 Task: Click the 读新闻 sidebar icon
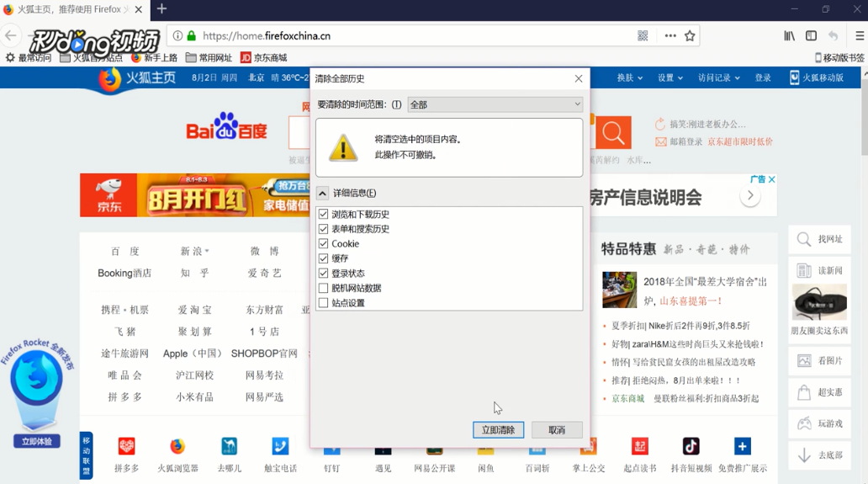tap(804, 270)
